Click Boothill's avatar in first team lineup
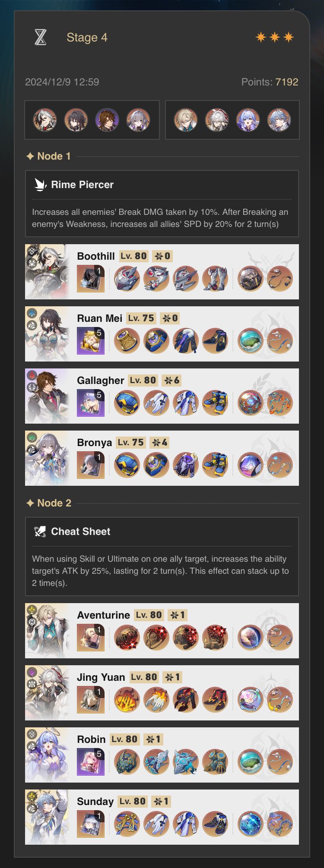324x868 pixels. click(45, 120)
